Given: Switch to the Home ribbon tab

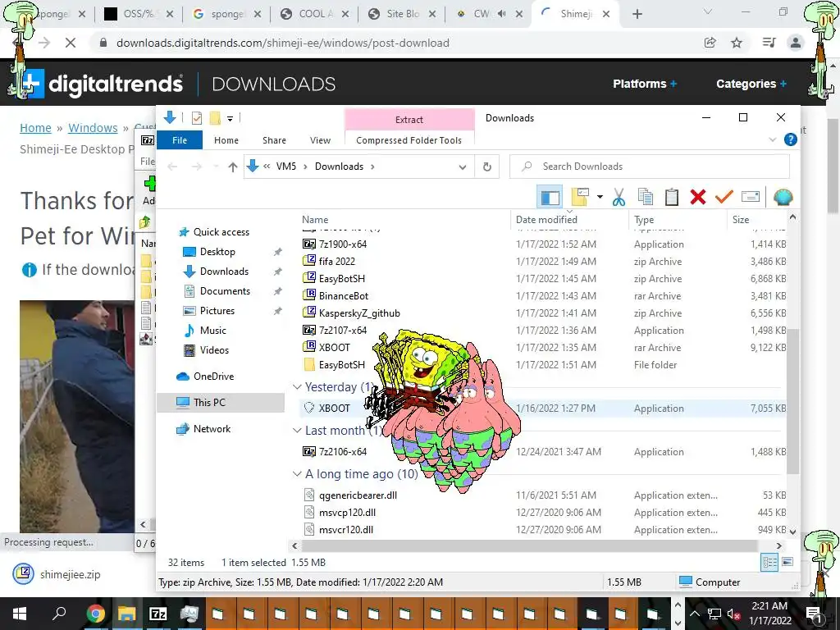Looking at the screenshot, I should (x=226, y=140).
